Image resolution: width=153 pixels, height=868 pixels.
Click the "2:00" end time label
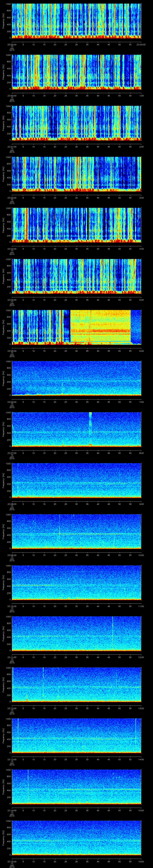pos(141,146)
